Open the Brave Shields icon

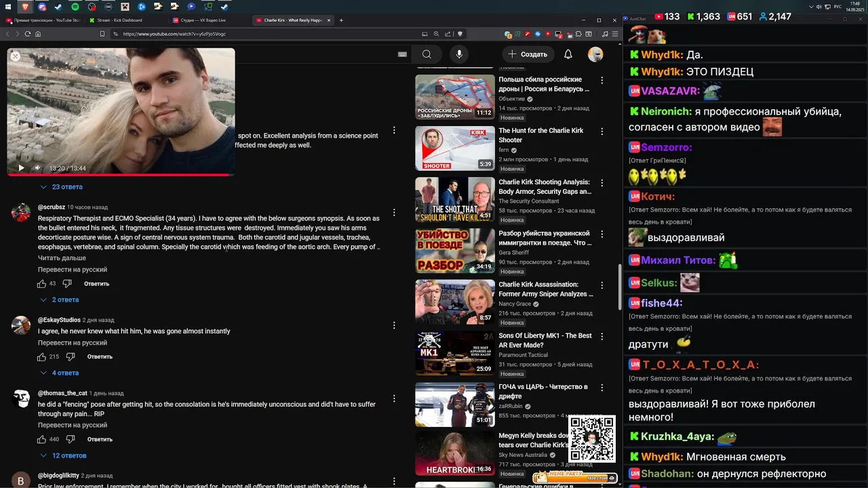tap(460, 34)
